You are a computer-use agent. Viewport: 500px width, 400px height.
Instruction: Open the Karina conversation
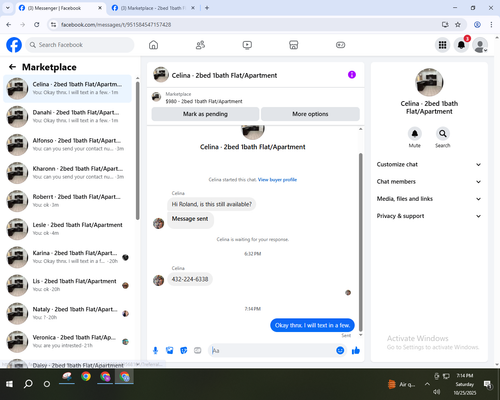[x=68, y=257]
